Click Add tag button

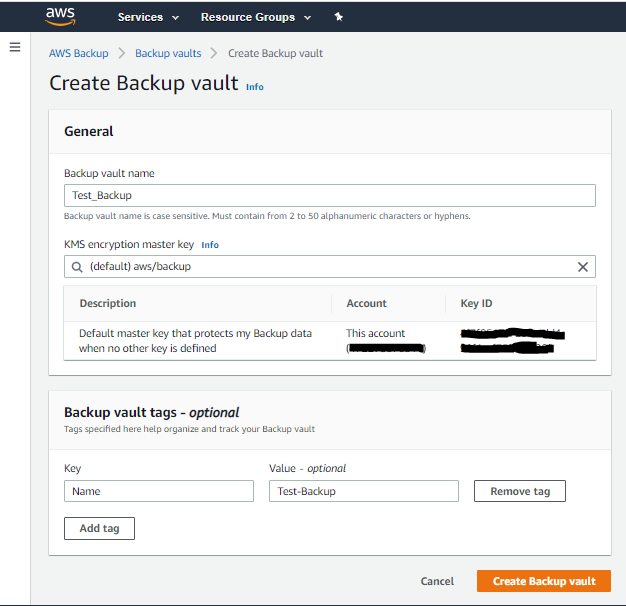click(x=99, y=528)
